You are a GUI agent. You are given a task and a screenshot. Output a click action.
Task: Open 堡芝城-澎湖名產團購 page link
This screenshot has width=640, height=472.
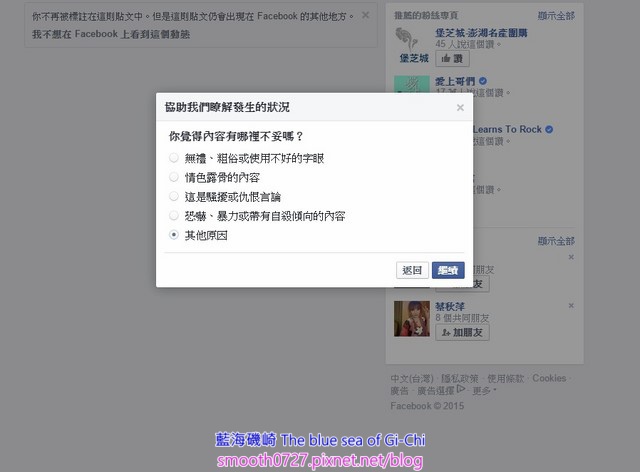tap(481, 33)
